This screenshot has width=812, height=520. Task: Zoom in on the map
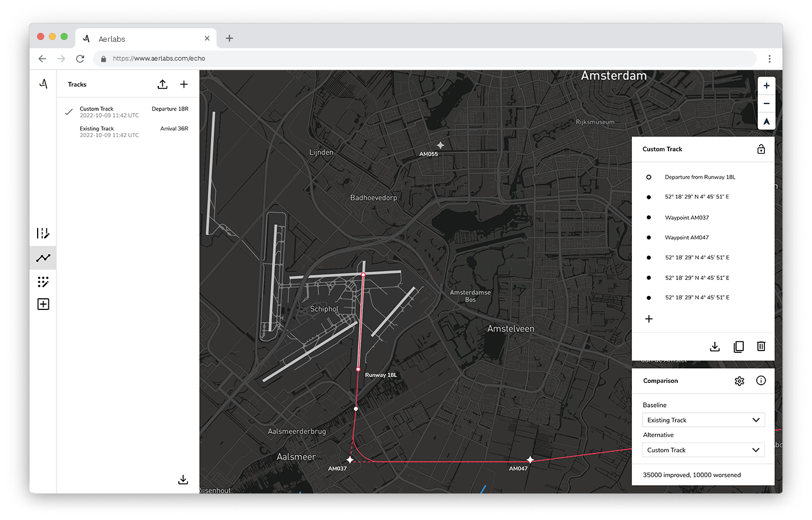766,86
